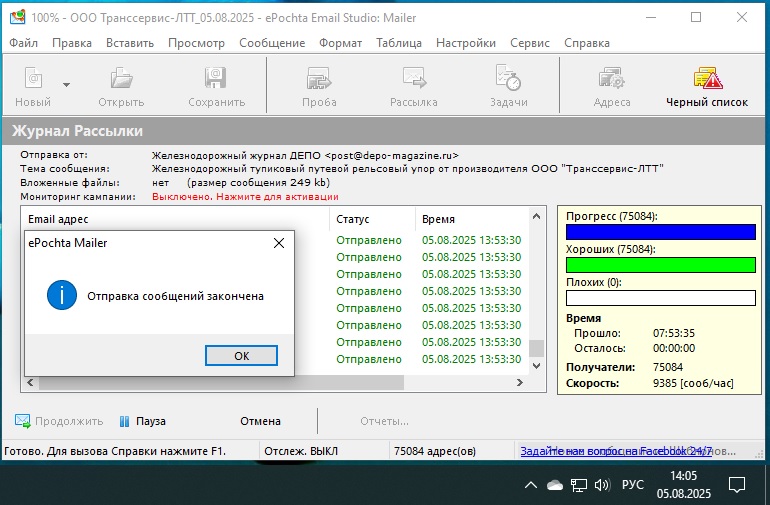The image size is (770, 505).
Task: Switch input language РУС indicator
Action: tap(632, 485)
